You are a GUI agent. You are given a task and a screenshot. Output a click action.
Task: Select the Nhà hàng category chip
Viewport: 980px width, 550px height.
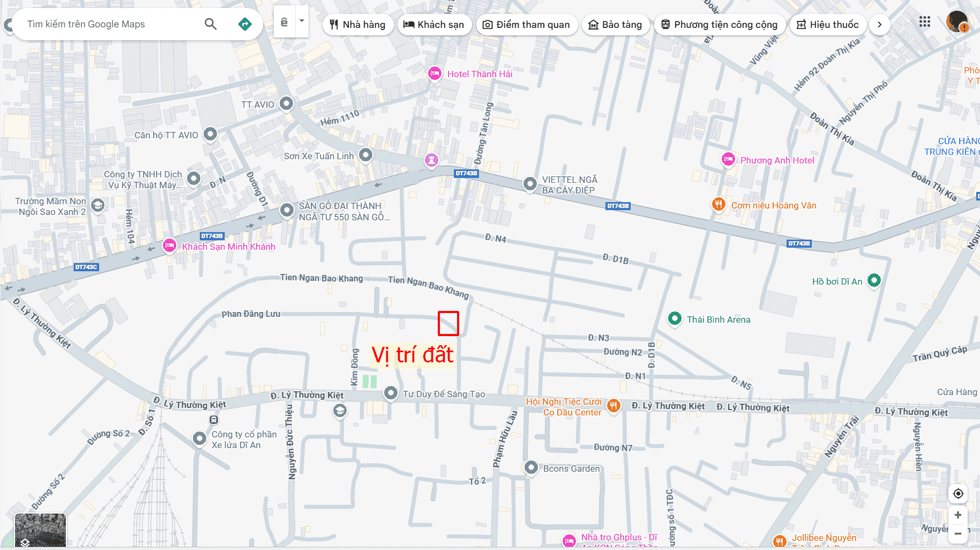tap(357, 24)
